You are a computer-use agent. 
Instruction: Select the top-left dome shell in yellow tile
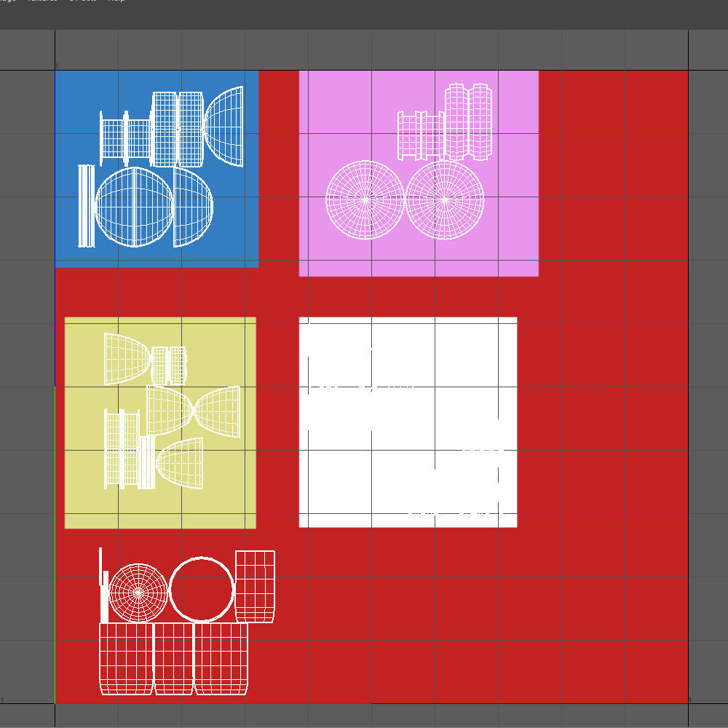pos(128,359)
